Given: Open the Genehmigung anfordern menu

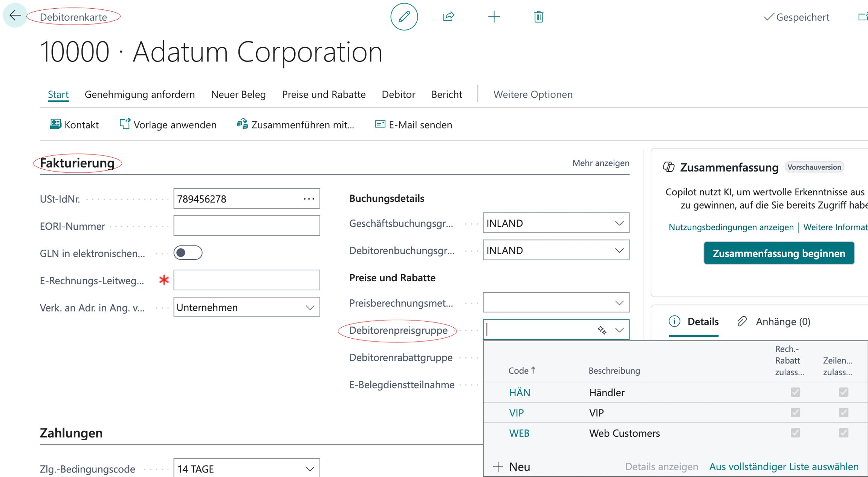Looking at the screenshot, I should 140,94.
